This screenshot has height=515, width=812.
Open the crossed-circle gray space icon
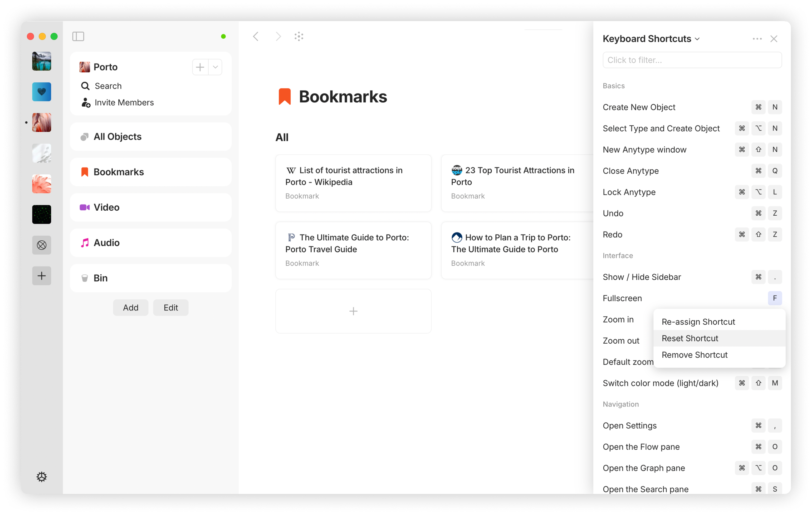[x=41, y=245]
